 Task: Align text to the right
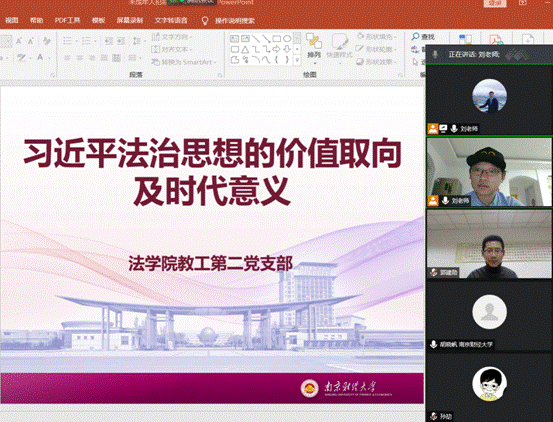92,57
